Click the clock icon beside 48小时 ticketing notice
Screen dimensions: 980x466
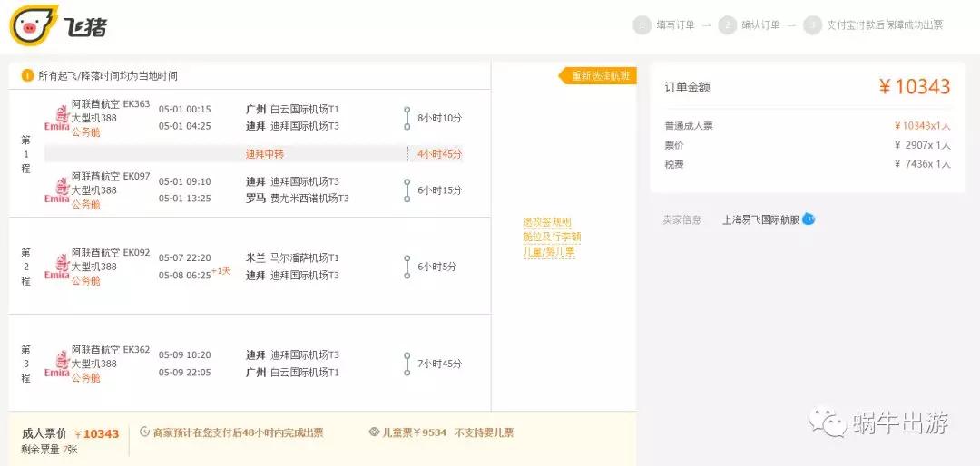(x=144, y=432)
